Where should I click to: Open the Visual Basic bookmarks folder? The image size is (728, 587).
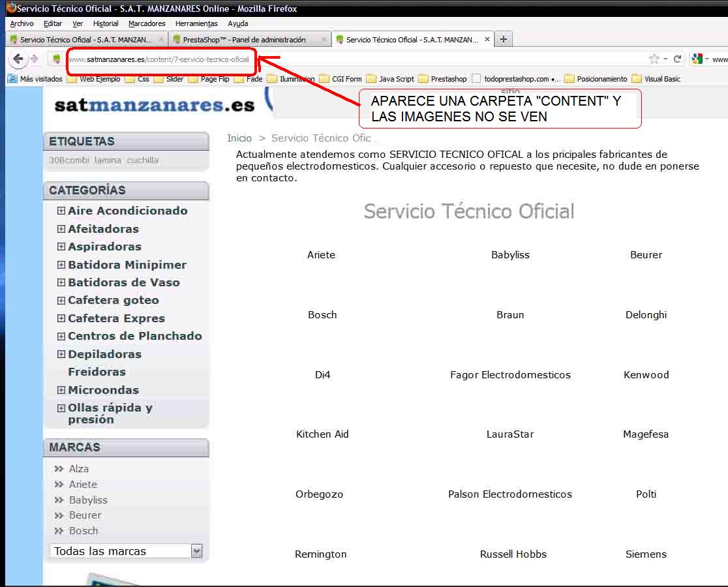coord(656,79)
